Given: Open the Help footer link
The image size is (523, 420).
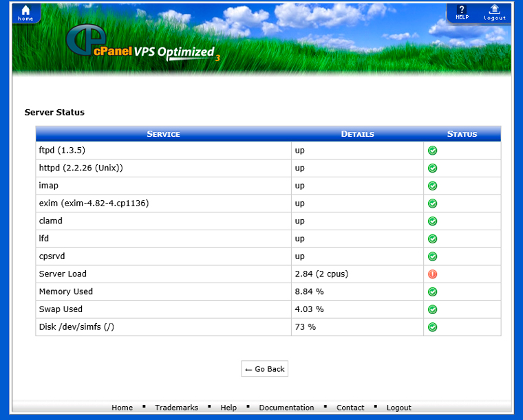Looking at the screenshot, I should point(228,408).
